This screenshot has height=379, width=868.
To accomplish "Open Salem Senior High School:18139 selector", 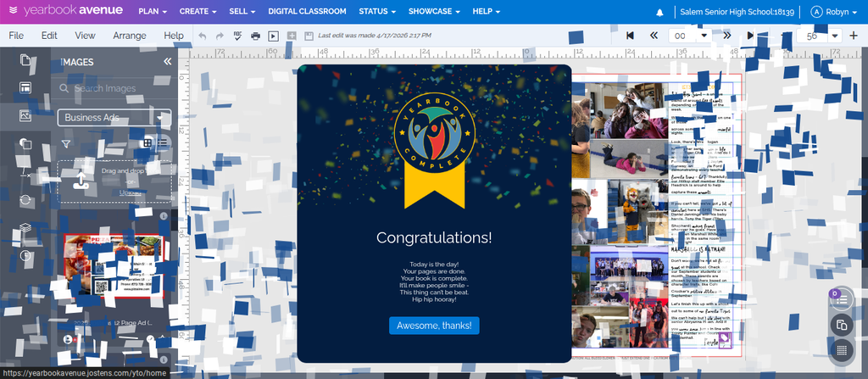I will point(737,12).
